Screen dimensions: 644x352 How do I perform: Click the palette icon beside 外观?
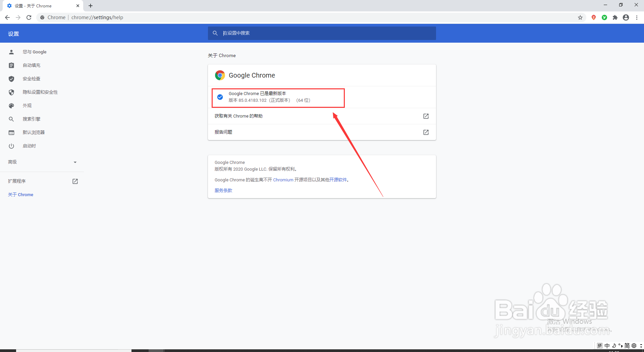coord(11,105)
